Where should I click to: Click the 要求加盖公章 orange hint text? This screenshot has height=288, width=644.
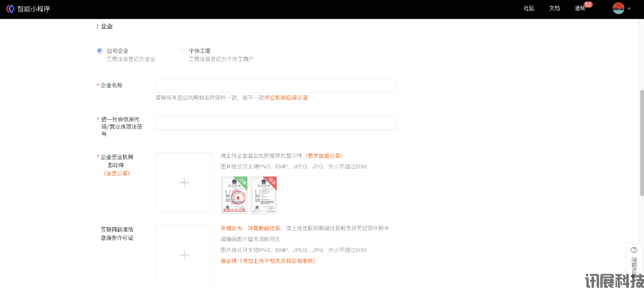click(324, 156)
